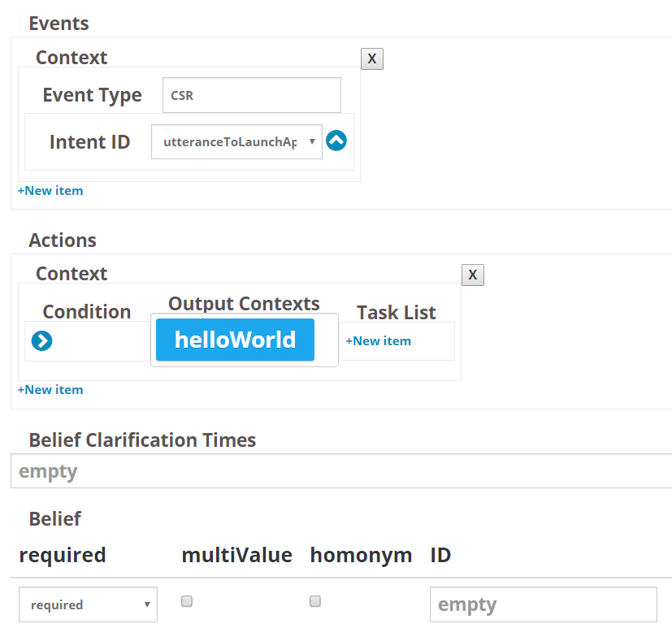Add new item in Task List
Viewport: 672px width, 641px height.
click(x=379, y=341)
